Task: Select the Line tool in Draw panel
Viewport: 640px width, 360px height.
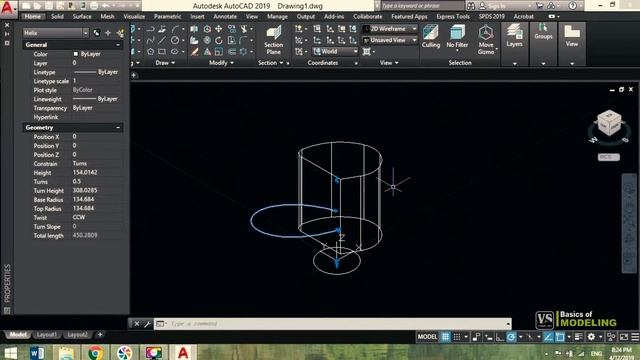Action: tap(162, 40)
